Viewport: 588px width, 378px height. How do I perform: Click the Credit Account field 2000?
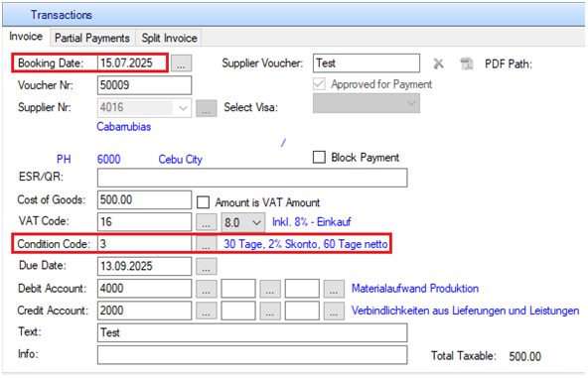(144, 311)
